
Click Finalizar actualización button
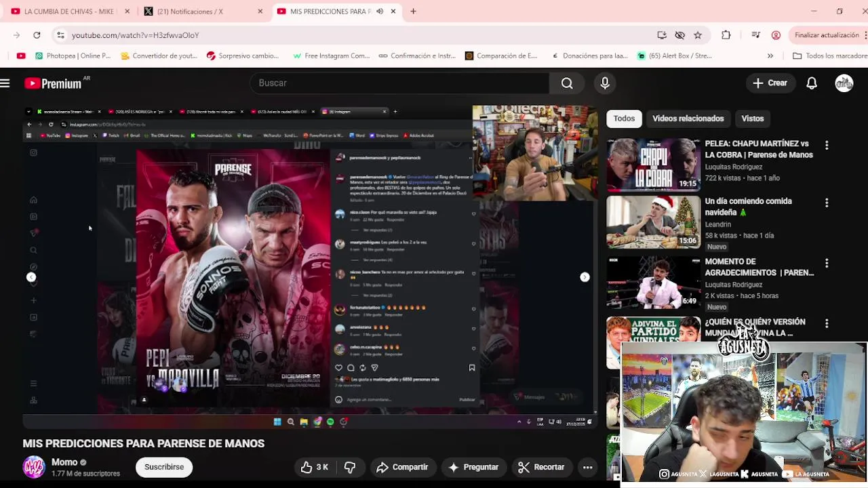point(827,35)
